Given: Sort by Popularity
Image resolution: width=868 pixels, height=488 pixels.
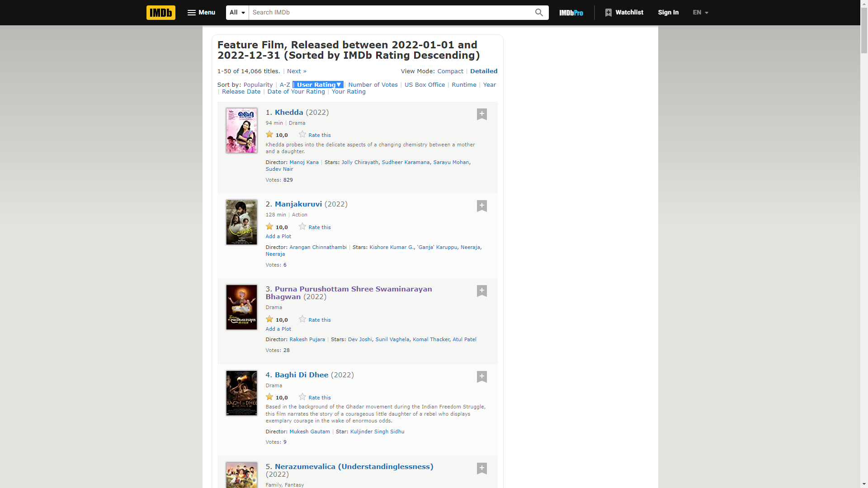Looking at the screenshot, I should point(258,84).
